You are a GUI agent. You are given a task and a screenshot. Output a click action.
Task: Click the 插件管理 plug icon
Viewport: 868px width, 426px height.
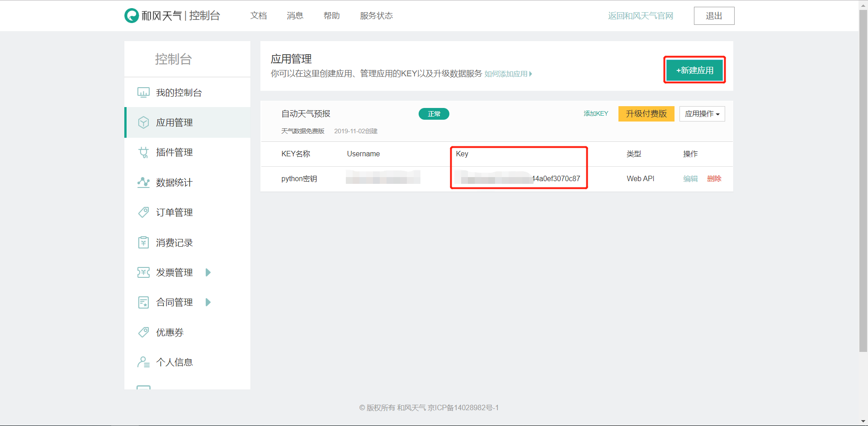tap(143, 152)
